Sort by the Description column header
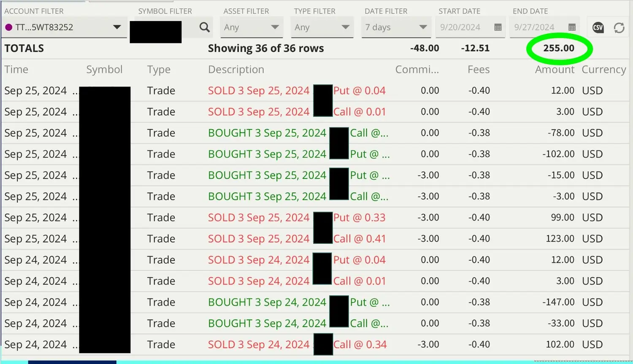The width and height of the screenshot is (633, 364). tap(236, 70)
